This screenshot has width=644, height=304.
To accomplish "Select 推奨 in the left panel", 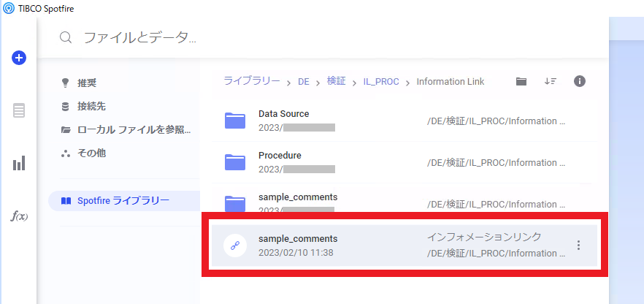I will tap(87, 83).
